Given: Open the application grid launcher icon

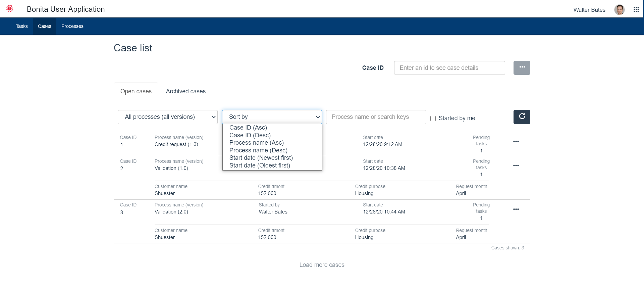Looking at the screenshot, I should (x=636, y=10).
